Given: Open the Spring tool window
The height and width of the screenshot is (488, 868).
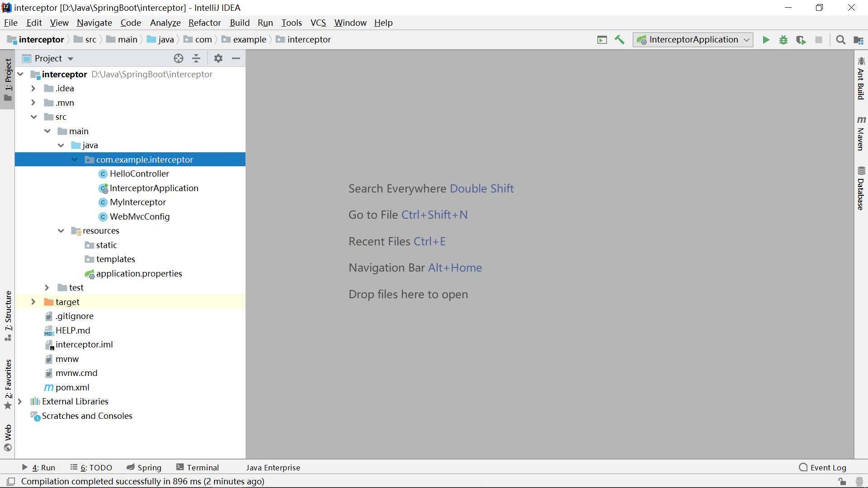Looking at the screenshot, I should tap(144, 468).
